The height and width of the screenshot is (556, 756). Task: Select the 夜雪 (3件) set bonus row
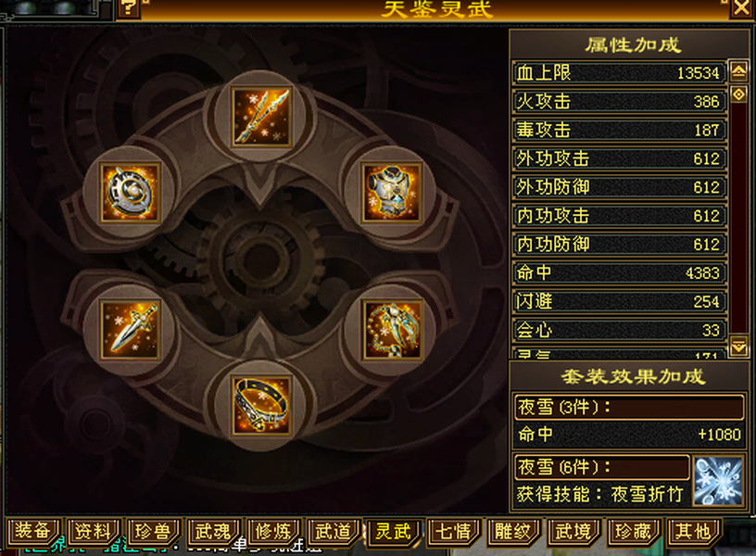[629, 408]
